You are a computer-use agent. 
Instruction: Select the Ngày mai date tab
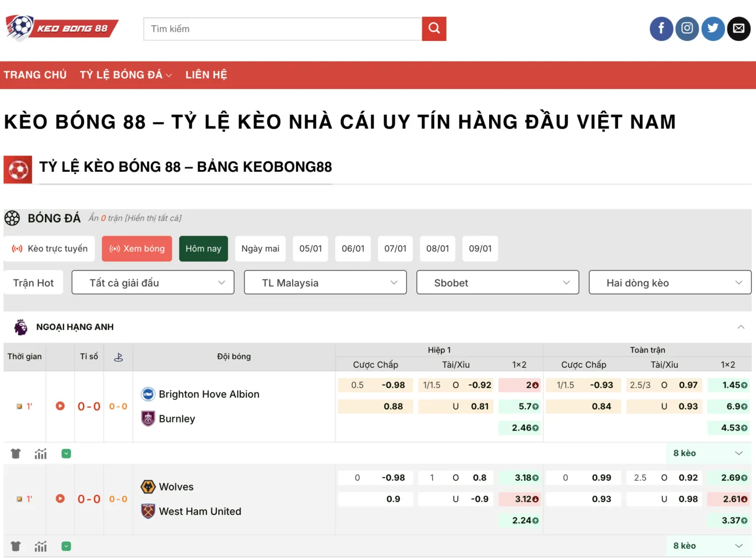260,248
